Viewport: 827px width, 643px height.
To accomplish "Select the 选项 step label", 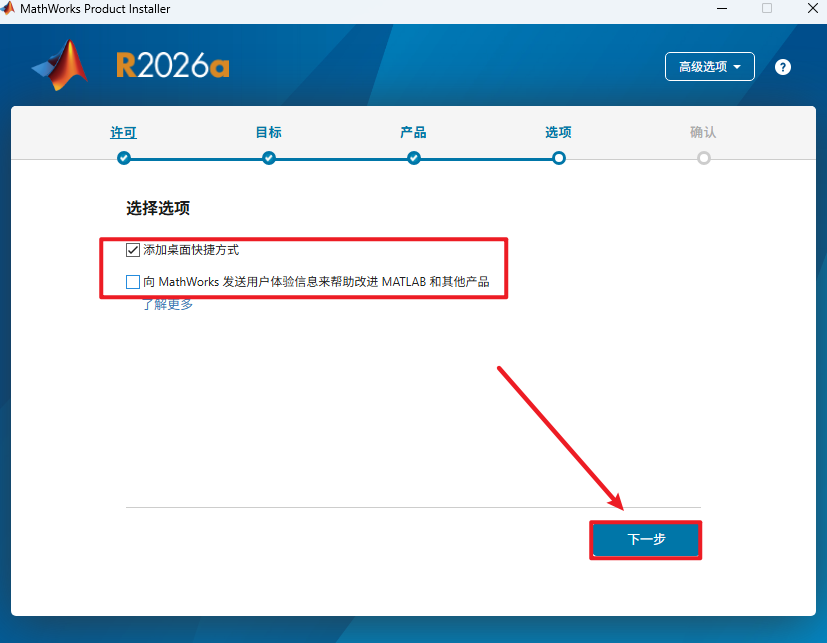I will click(x=559, y=132).
